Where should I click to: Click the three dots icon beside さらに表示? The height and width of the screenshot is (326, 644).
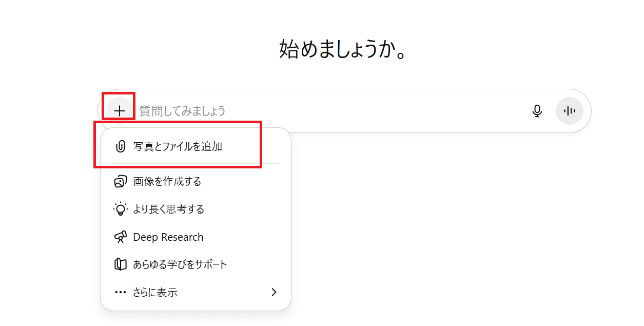120,292
